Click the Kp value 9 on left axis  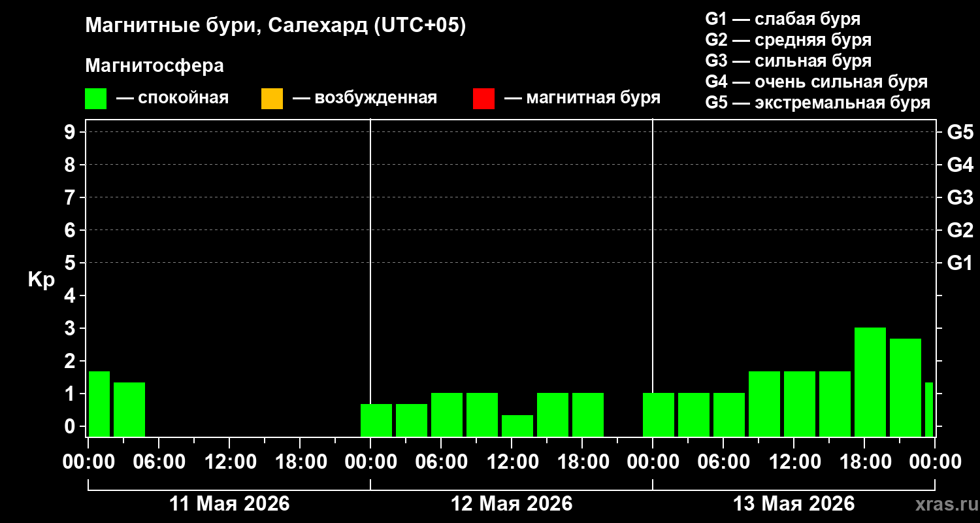point(69,132)
